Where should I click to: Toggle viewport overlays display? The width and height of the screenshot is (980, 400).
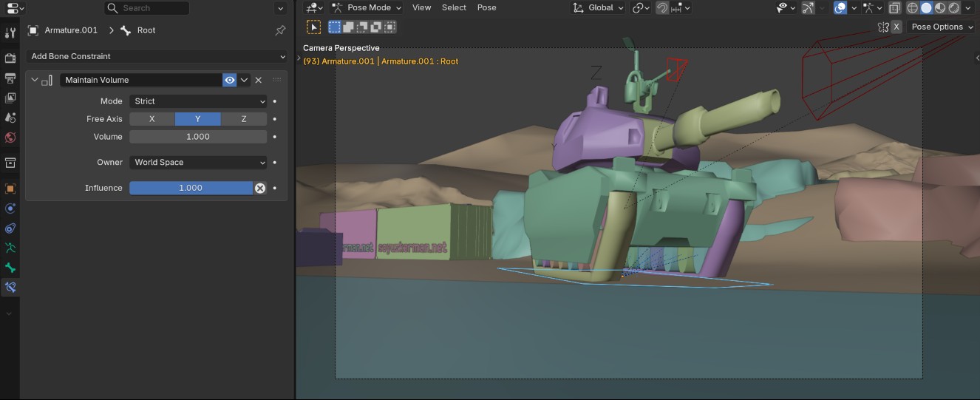click(840, 7)
